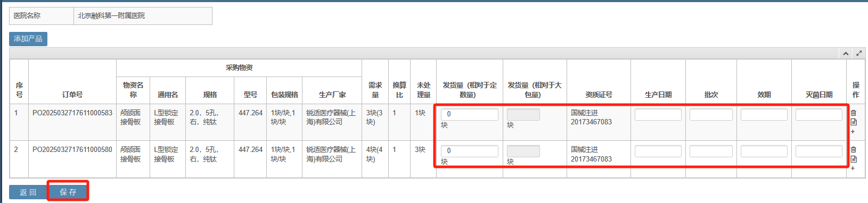Delete the row for order PO2025032717611000580

pos(853,149)
